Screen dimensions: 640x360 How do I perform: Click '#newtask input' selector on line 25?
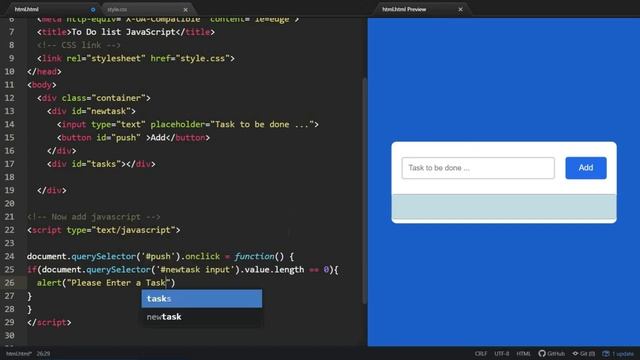pyautogui.click(x=195, y=269)
